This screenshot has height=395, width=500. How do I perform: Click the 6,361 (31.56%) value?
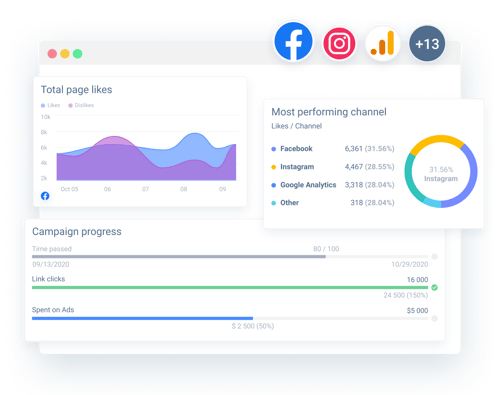click(369, 149)
